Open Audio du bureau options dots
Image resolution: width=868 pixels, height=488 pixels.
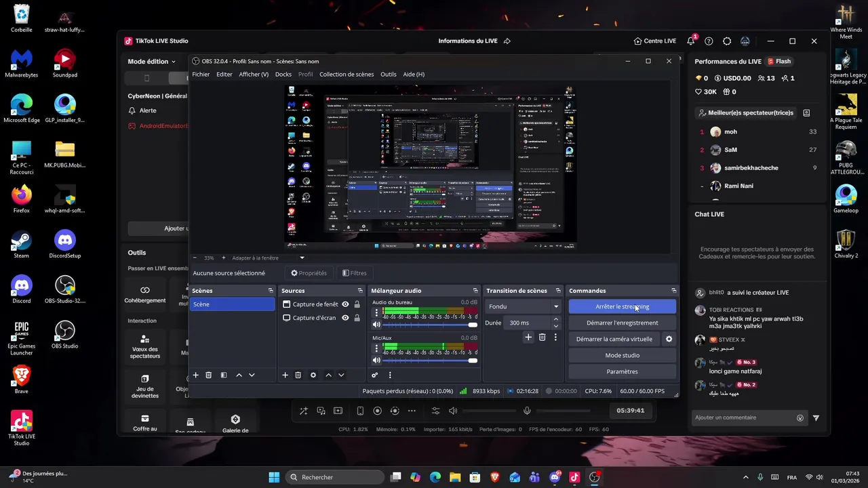tap(376, 313)
